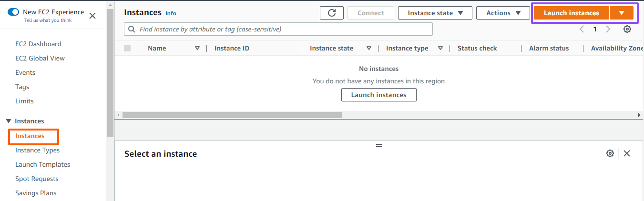Click the orange Launch instances button
This screenshot has width=644, height=201.
(571, 13)
